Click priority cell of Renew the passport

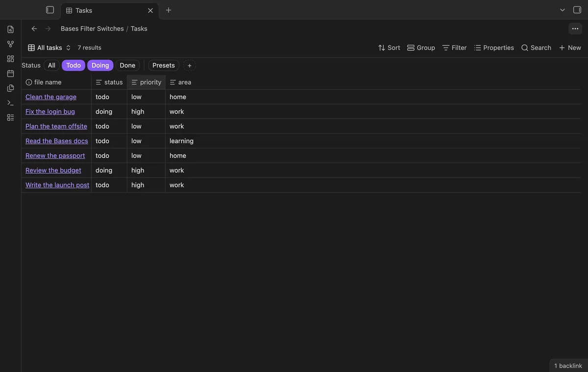coord(147,156)
